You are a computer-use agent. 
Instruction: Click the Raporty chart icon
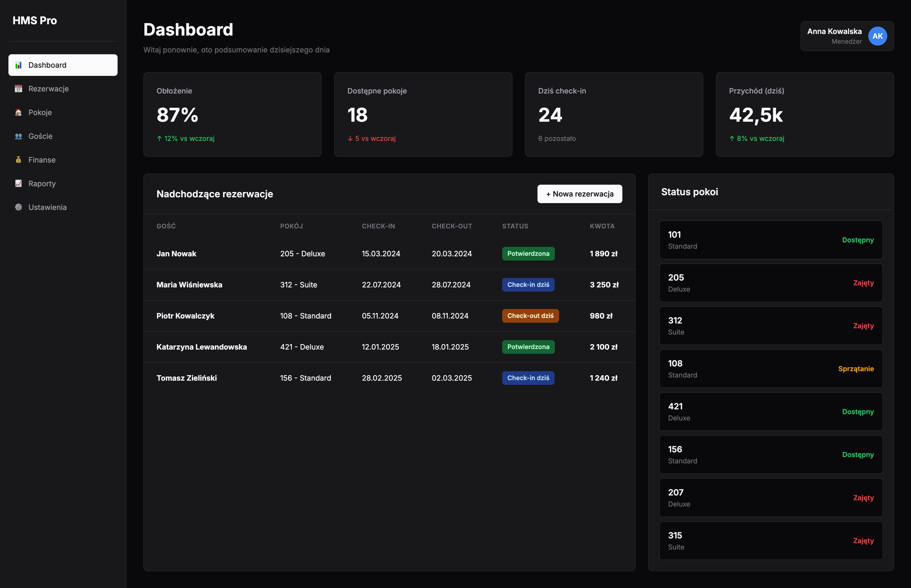18,184
